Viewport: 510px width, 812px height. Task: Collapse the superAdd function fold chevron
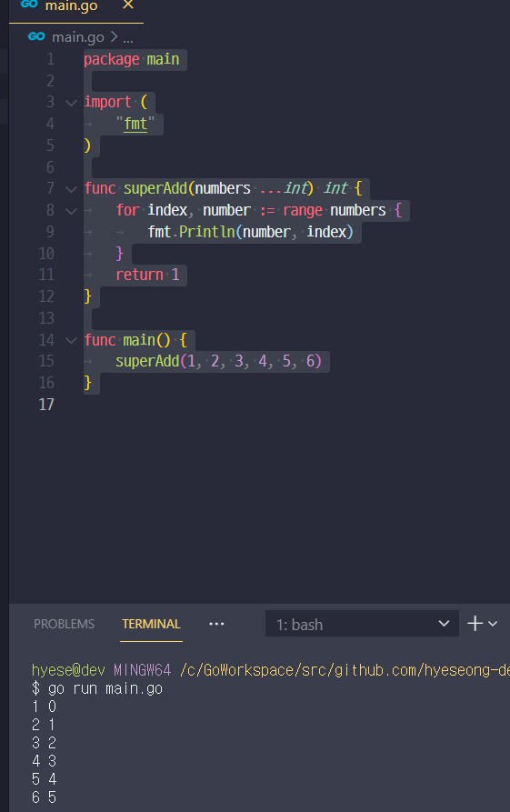71,189
